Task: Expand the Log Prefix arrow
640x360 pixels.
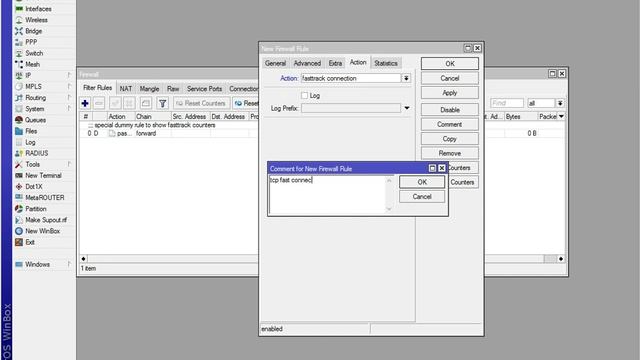Action: [407, 108]
